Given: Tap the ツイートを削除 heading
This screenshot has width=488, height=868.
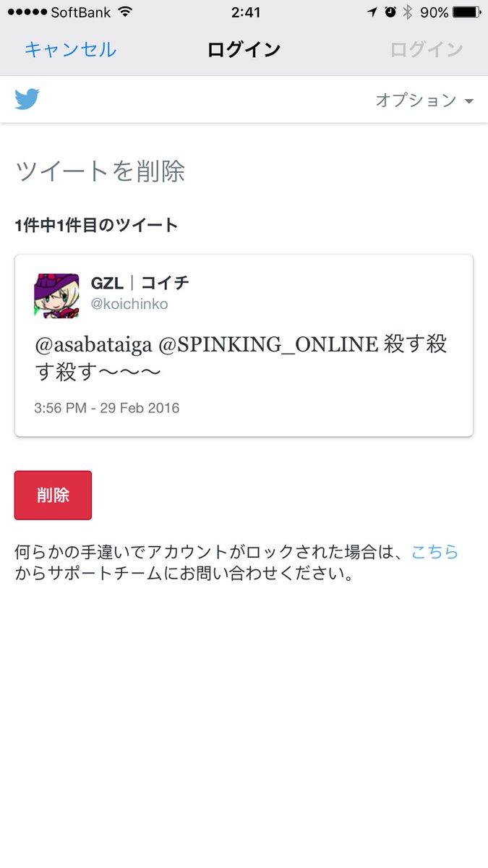Looking at the screenshot, I should click(x=100, y=171).
